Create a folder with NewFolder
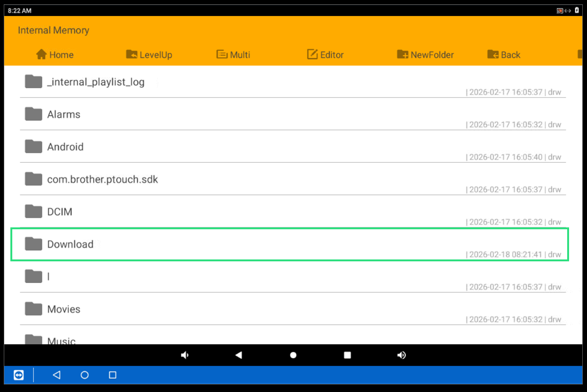Viewport: 587px width, 392px height. [x=425, y=55]
